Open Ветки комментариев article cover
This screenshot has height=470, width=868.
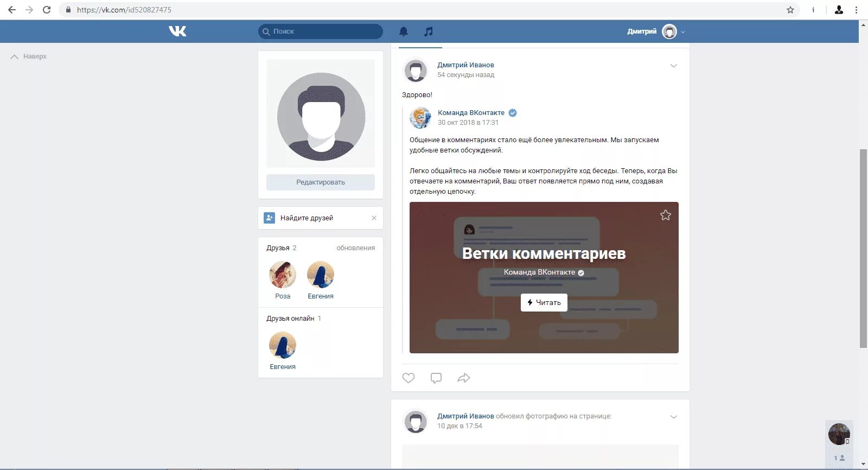click(x=544, y=277)
